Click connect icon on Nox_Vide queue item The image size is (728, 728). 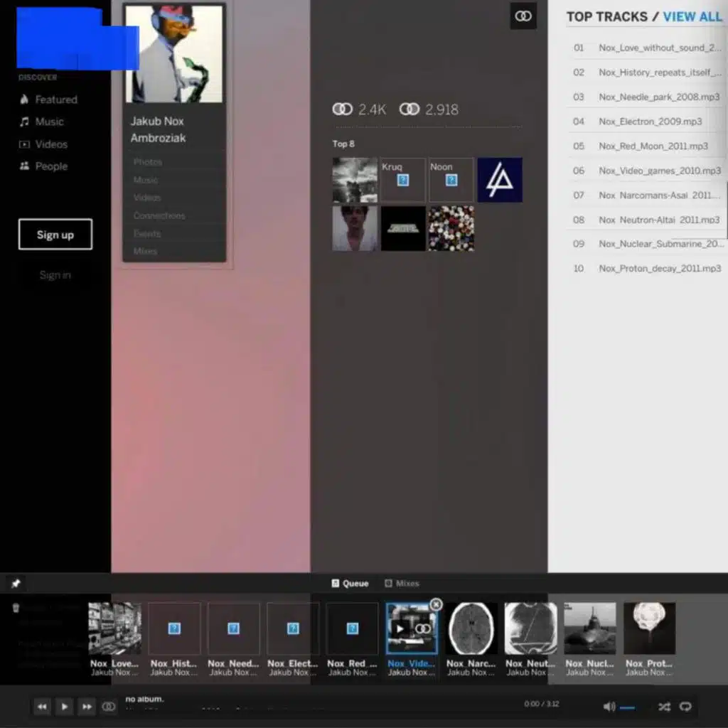click(422, 629)
